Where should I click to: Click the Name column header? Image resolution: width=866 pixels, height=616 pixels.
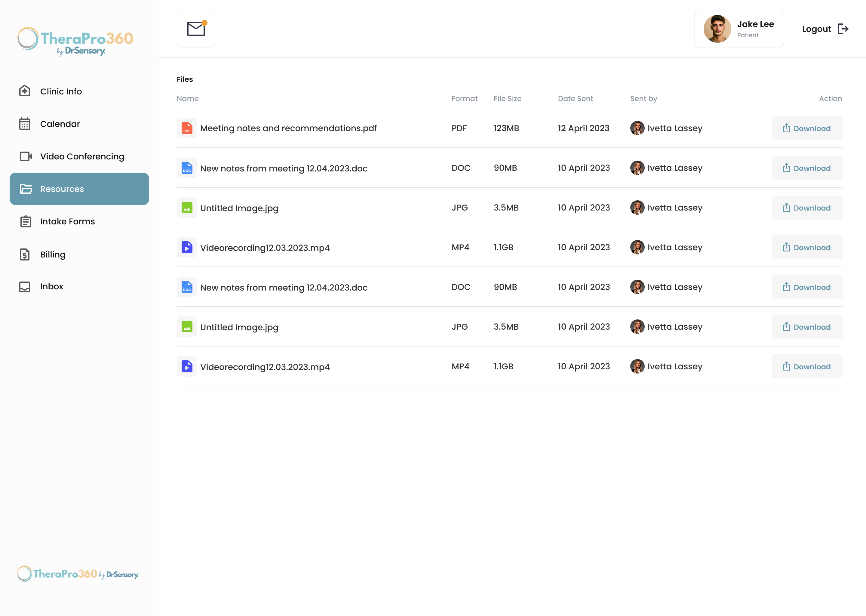click(188, 99)
